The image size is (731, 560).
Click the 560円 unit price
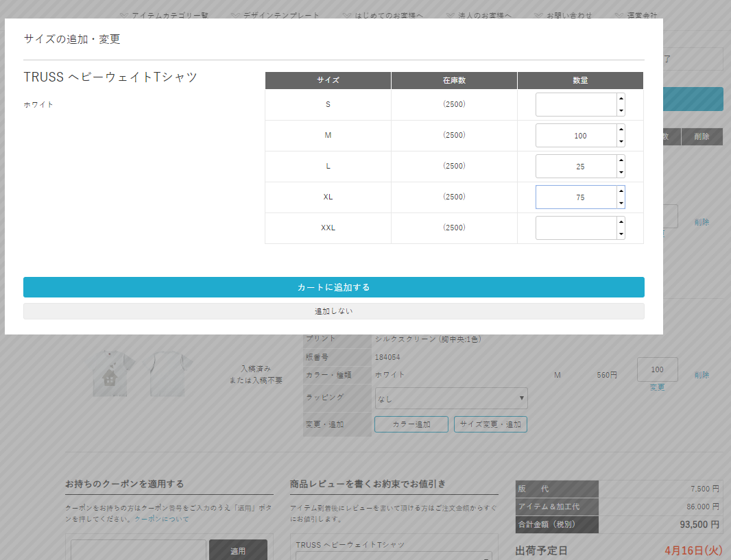[x=607, y=375]
